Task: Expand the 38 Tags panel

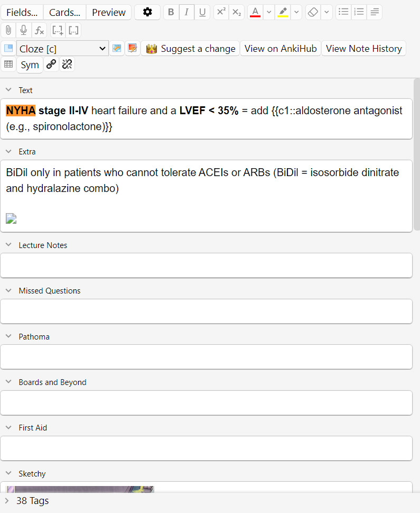Action: [x=7, y=500]
